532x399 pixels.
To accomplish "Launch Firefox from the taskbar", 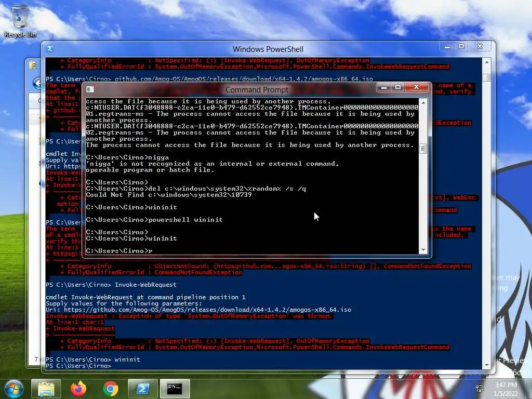I will click(78, 389).
